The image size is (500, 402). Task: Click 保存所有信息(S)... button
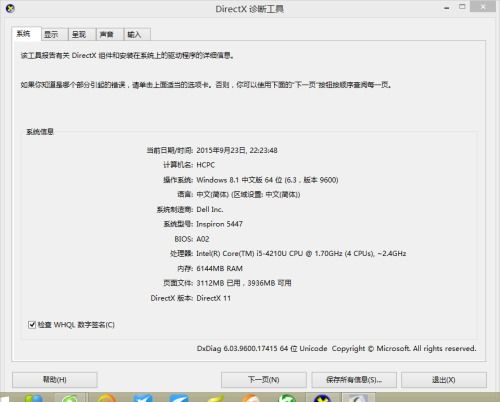354,380
